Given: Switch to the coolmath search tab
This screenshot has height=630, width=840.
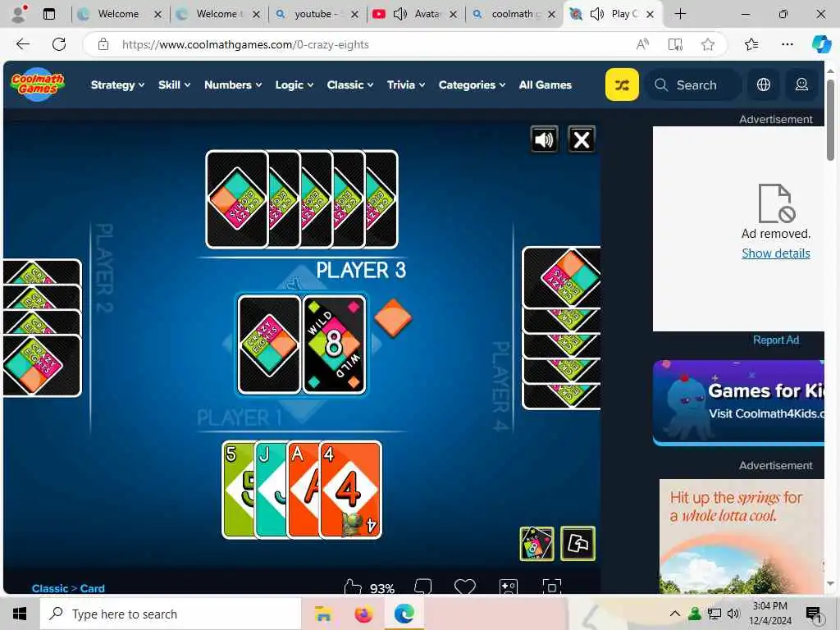Looking at the screenshot, I should click(x=514, y=14).
